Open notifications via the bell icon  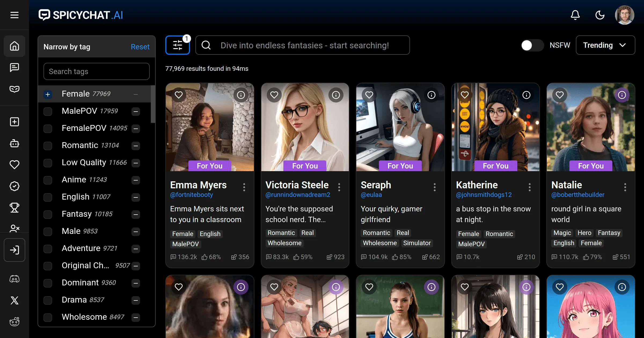coord(575,15)
